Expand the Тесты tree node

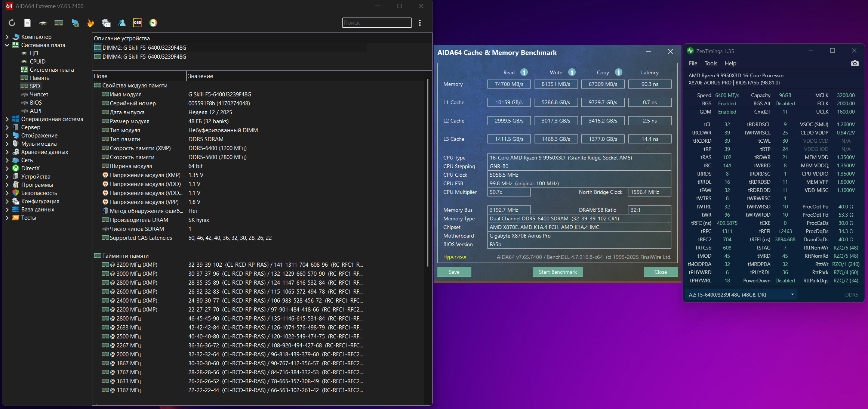(7, 218)
